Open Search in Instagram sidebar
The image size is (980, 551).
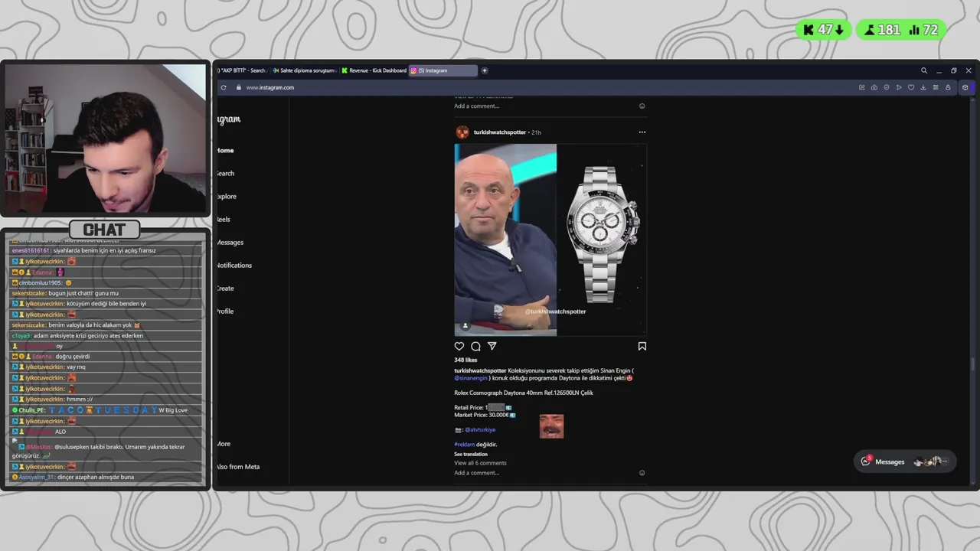pos(225,174)
